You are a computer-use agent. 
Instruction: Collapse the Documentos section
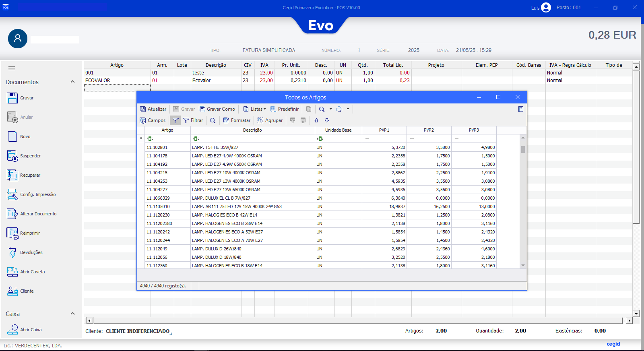pos(72,82)
